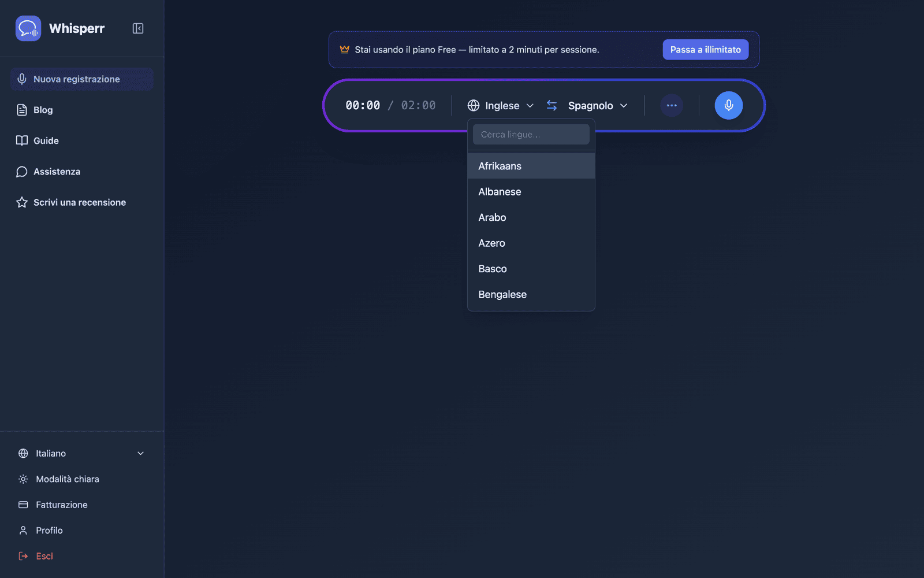Expand the Italiano language selector
The height and width of the screenshot is (578, 924).
[81, 453]
